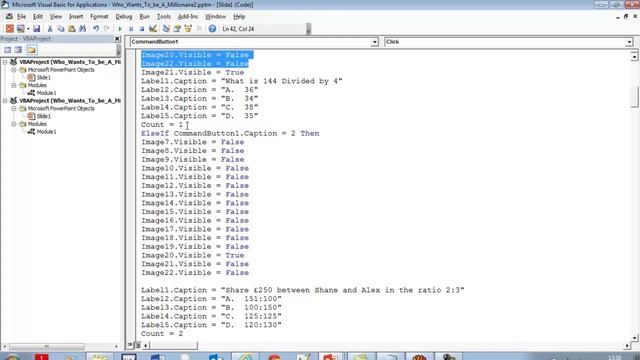Viewport: 640px width, 360px height.
Task: Open the View menu
Action: pyautogui.click(x=56, y=17)
